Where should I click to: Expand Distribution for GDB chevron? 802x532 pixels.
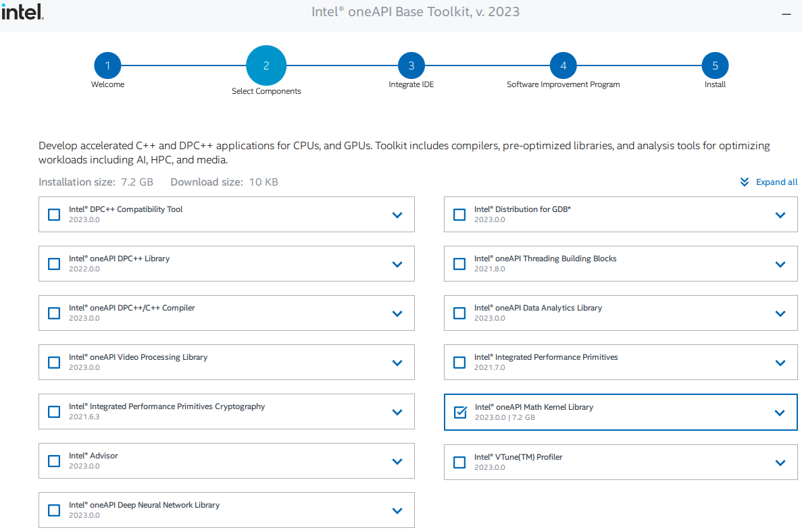[780, 215]
